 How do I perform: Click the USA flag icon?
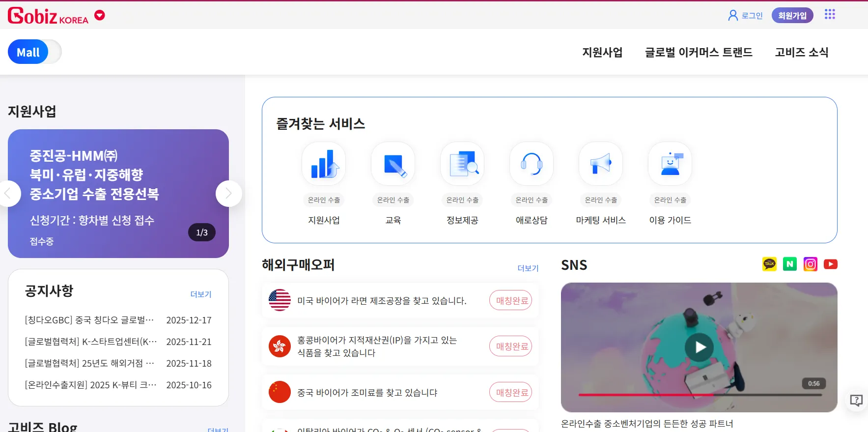pos(280,300)
